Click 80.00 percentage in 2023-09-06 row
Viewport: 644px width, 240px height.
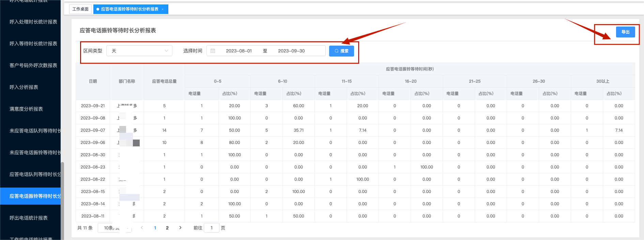tap(234, 143)
